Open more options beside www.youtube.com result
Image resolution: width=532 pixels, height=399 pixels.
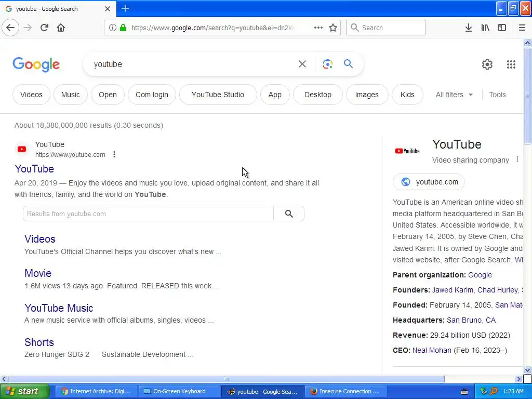(114, 154)
